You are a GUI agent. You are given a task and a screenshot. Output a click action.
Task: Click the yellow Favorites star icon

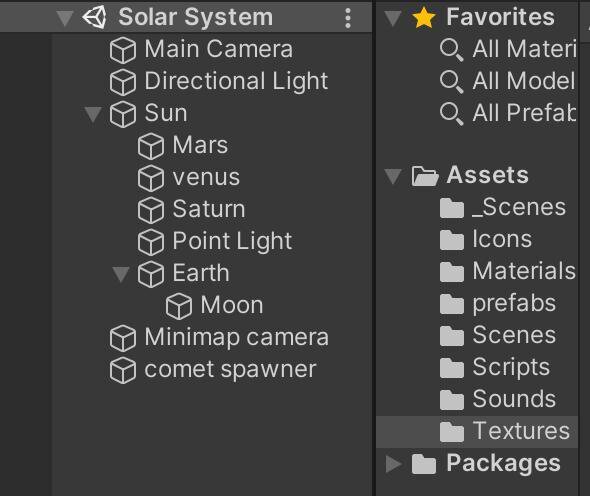point(424,18)
